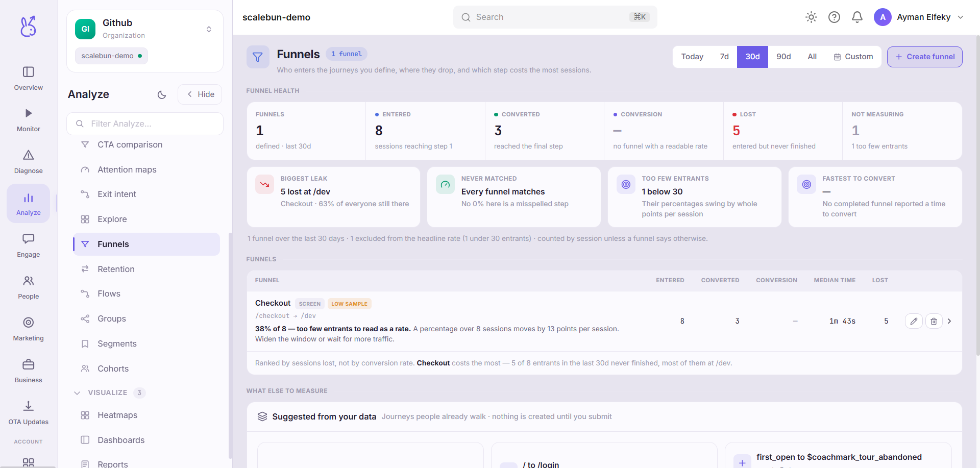Open the Segments page

[146, 343]
